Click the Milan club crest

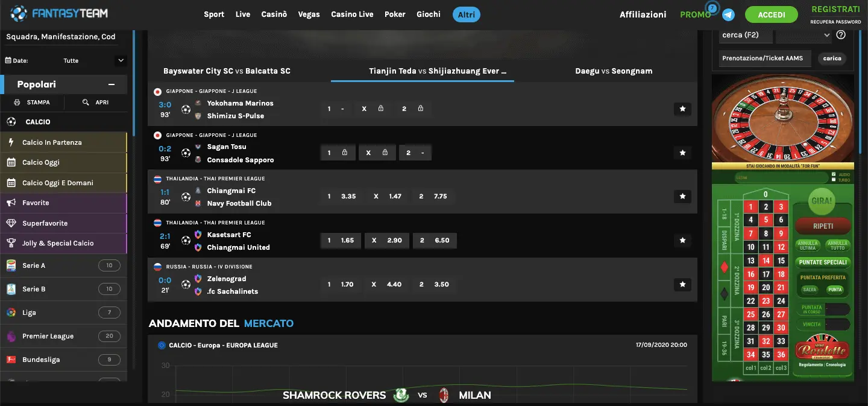coord(444,395)
